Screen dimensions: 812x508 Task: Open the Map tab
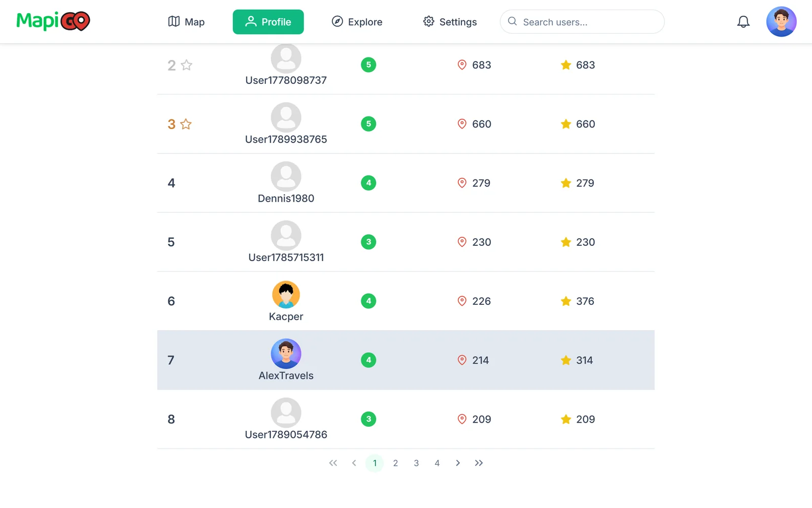[186, 22]
